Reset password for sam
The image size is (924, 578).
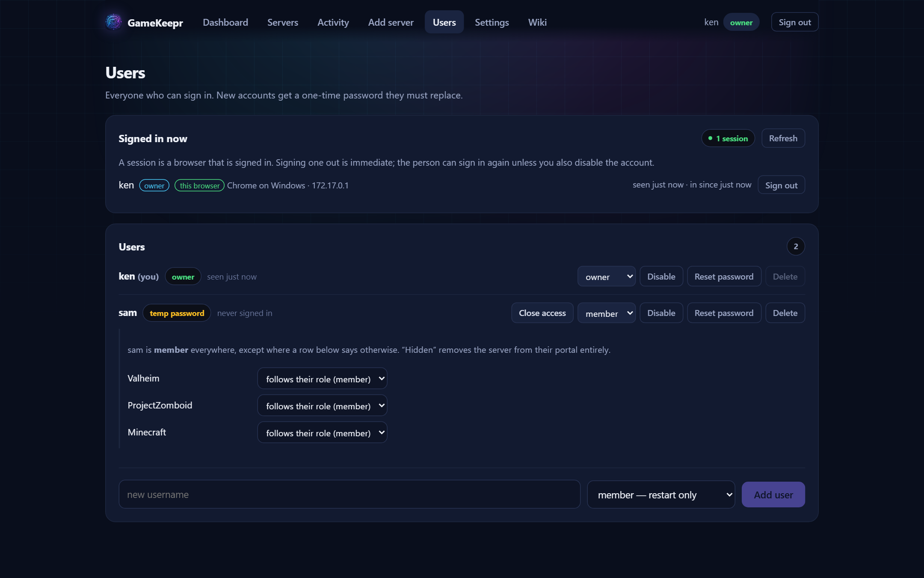pos(724,313)
